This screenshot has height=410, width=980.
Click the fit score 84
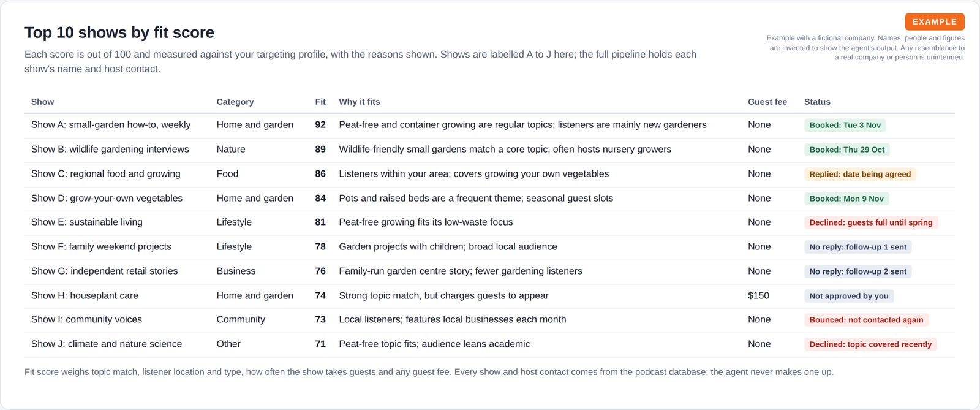[x=320, y=199]
